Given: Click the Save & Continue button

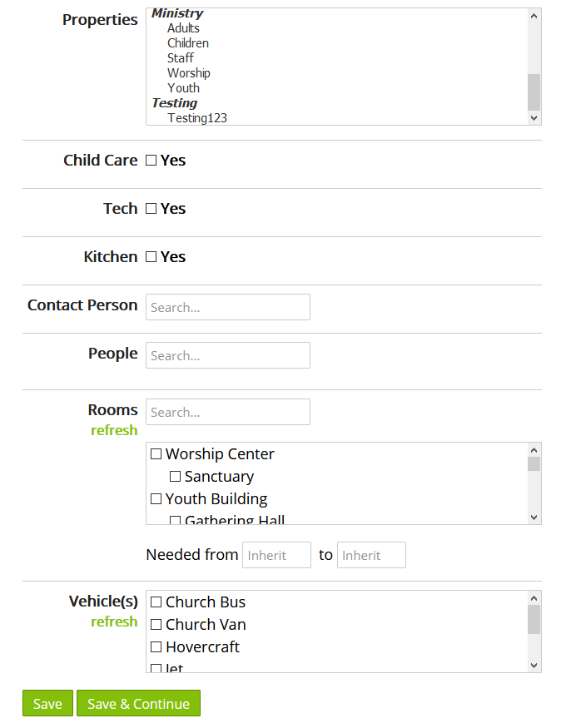Looking at the screenshot, I should (x=138, y=703).
